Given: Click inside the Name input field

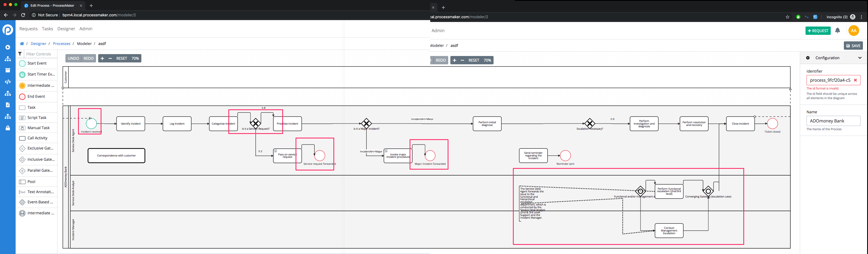Looking at the screenshot, I should 833,121.
